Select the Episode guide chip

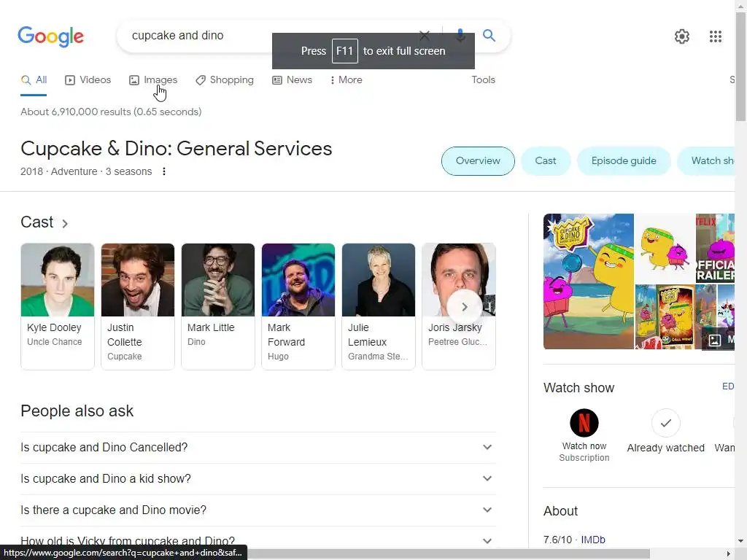pyautogui.click(x=624, y=161)
